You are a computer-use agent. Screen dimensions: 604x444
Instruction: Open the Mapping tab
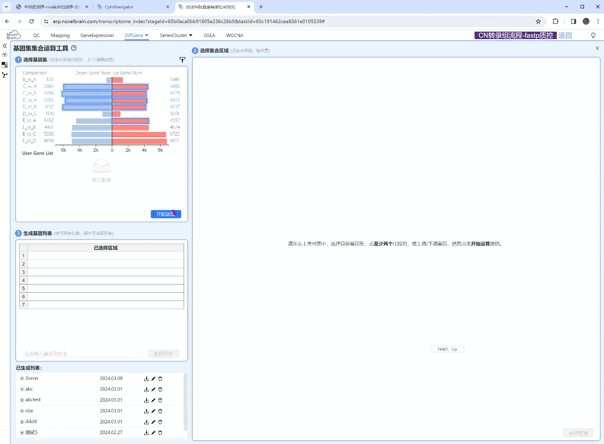click(x=60, y=35)
